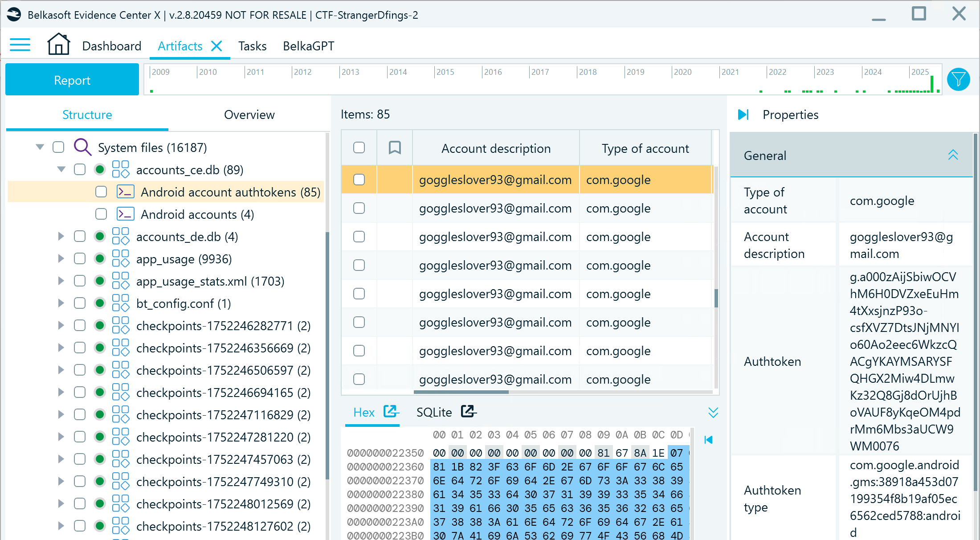The image size is (980, 540).
Task: Open the BelkaGPT tab
Action: click(x=308, y=46)
